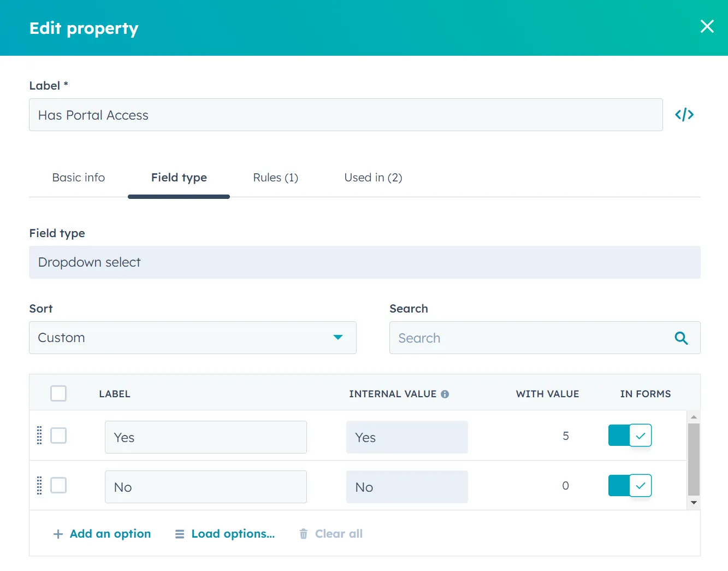Screen dimensions: 728x571
Task: Click the trash icon beside Clear all
Action: (304, 534)
